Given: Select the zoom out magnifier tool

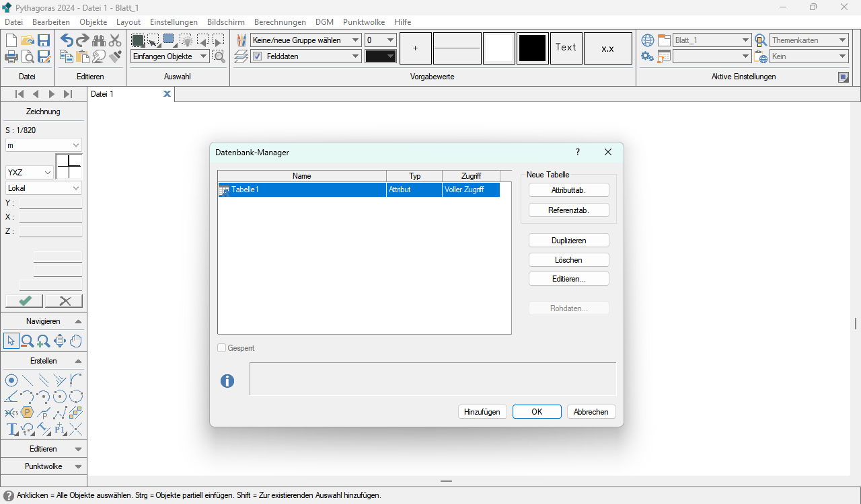Looking at the screenshot, I should pos(28,341).
